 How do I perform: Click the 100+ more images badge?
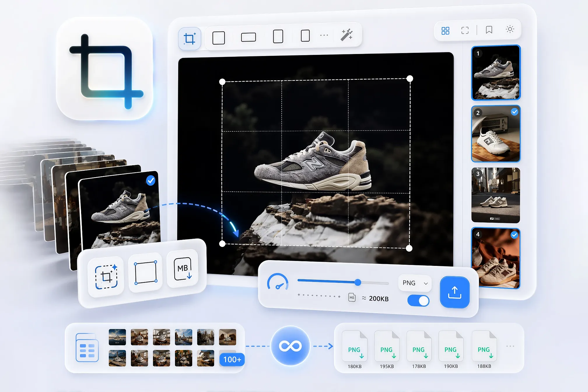click(232, 359)
